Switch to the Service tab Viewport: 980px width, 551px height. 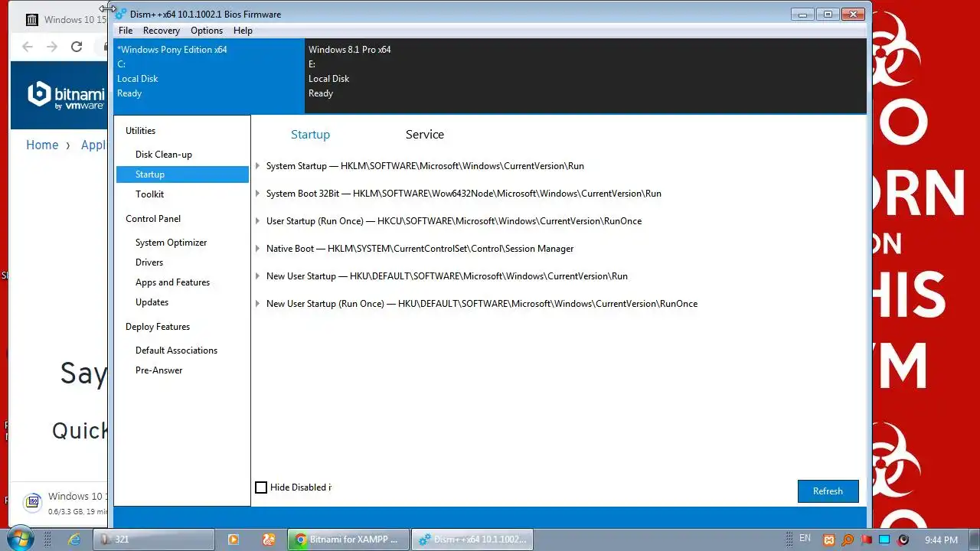coord(425,135)
